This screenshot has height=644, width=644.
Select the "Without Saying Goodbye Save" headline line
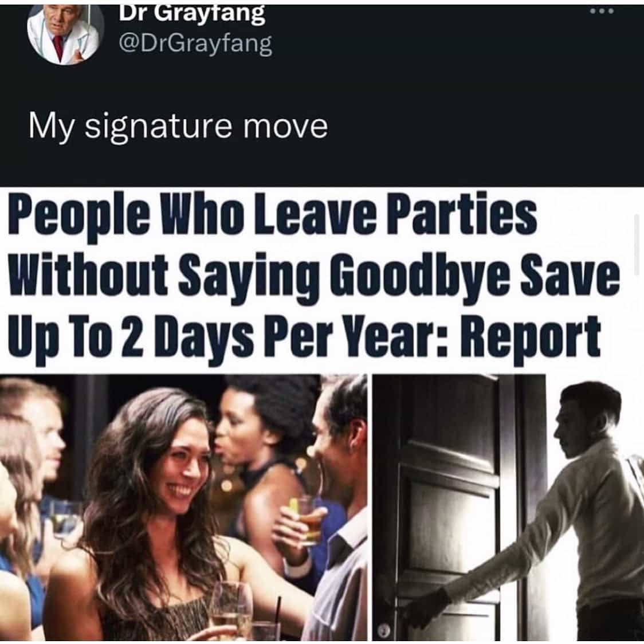(x=314, y=276)
